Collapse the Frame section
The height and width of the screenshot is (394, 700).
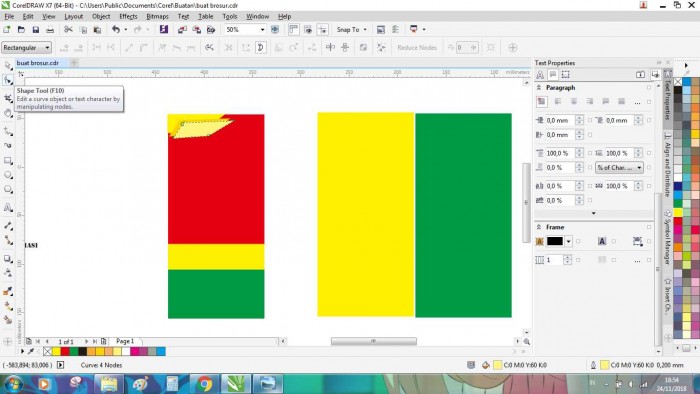(539, 227)
